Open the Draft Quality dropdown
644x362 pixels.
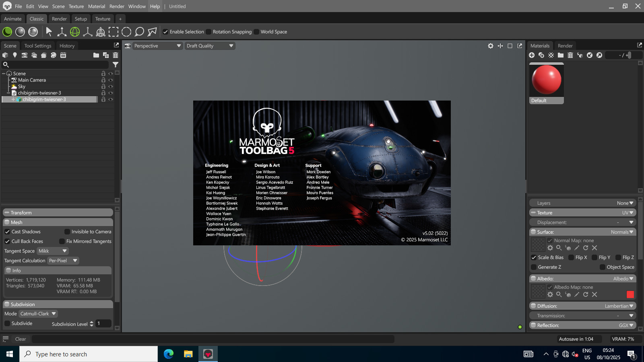pyautogui.click(x=210, y=46)
